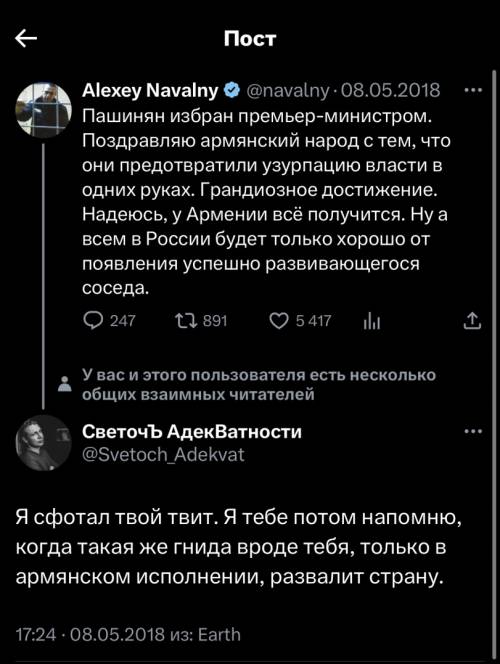The width and height of the screenshot is (500, 664).
Task: Open the @navalny handle link
Action: [287, 91]
